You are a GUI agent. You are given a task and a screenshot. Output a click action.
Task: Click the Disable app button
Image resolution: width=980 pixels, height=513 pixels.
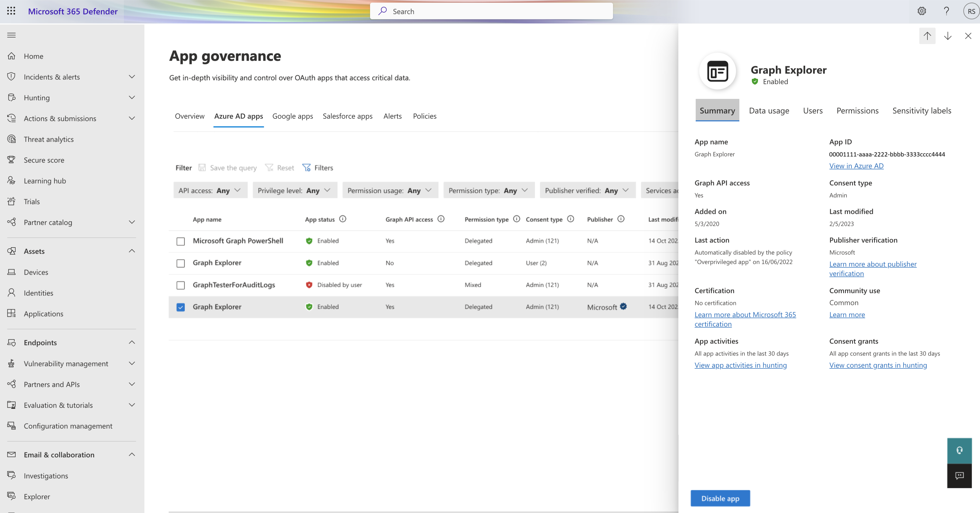pos(721,498)
